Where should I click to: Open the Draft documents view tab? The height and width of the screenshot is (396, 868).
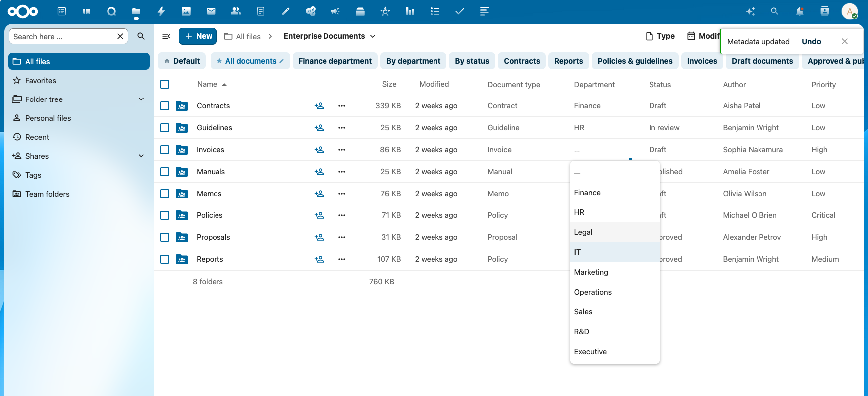[x=762, y=61]
